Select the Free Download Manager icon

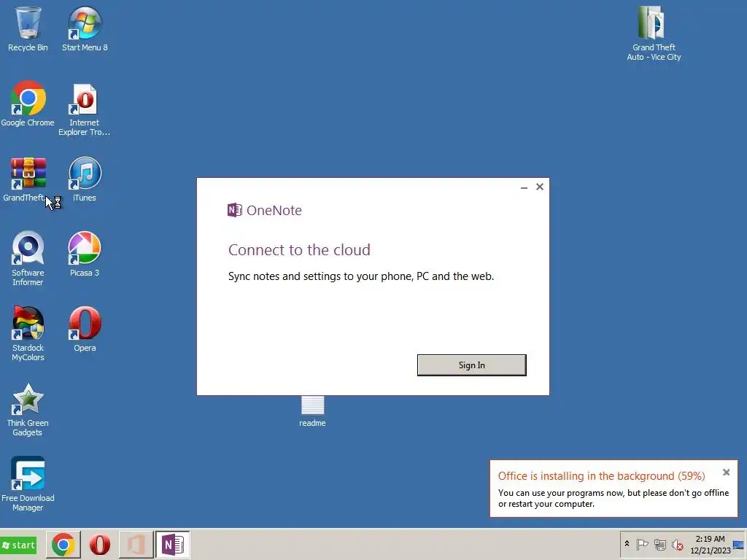pyautogui.click(x=28, y=484)
